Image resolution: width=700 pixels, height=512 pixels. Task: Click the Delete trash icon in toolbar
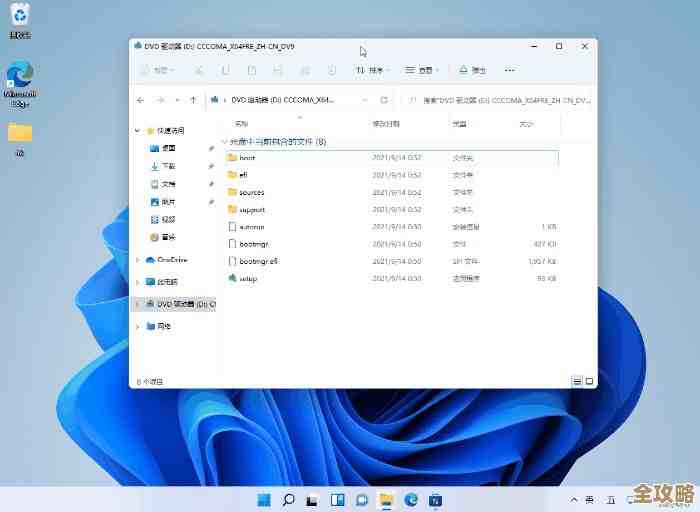[x=332, y=70]
